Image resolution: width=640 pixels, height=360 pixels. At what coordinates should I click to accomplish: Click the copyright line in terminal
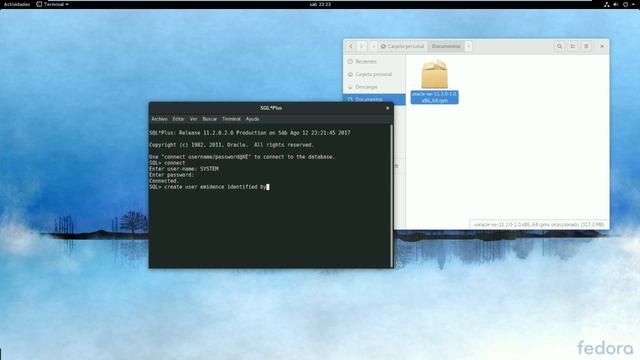231,145
